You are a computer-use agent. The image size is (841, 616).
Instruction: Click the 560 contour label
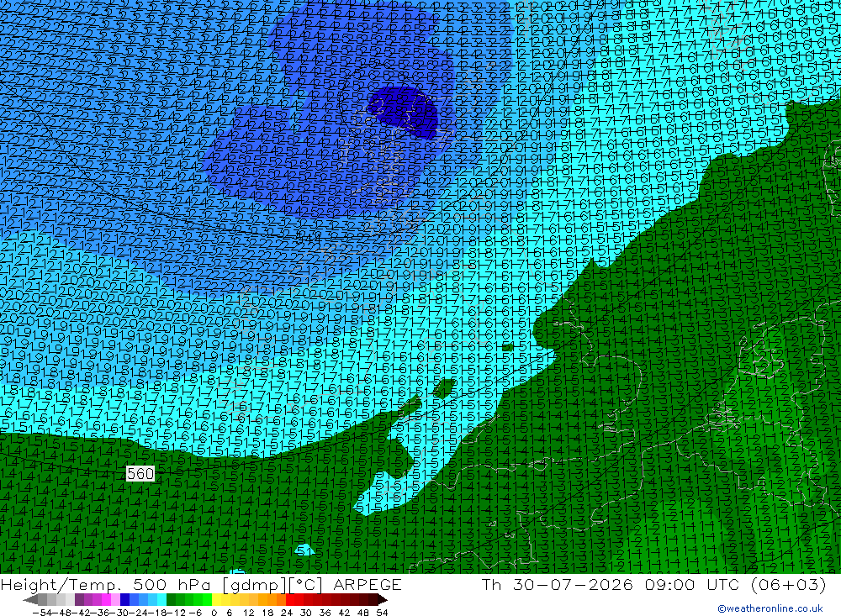click(x=140, y=473)
